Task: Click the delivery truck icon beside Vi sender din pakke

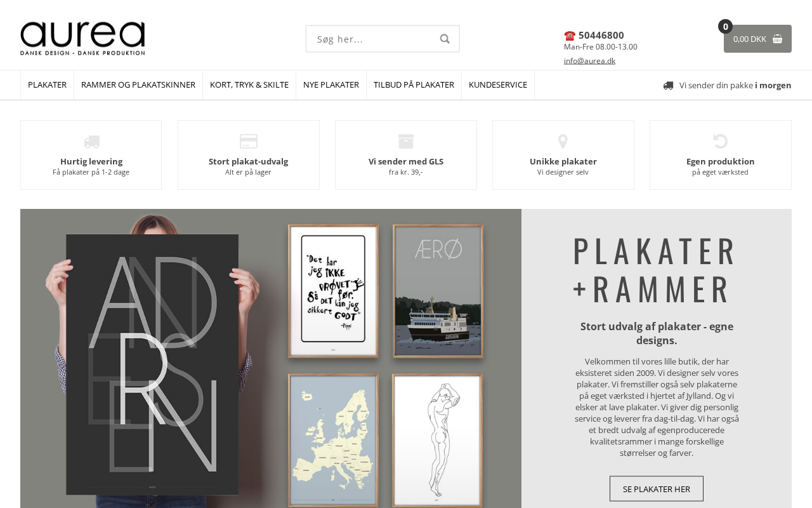Action: tap(668, 85)
